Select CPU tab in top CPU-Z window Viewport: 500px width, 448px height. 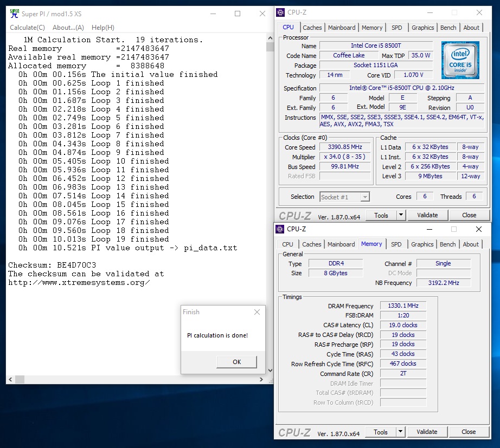tap(289, 28)
